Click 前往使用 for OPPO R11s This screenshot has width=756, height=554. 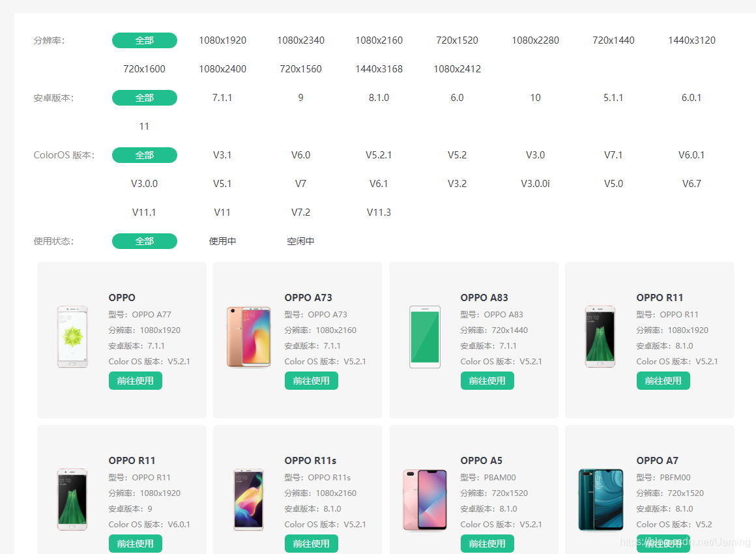pos(312,544)
